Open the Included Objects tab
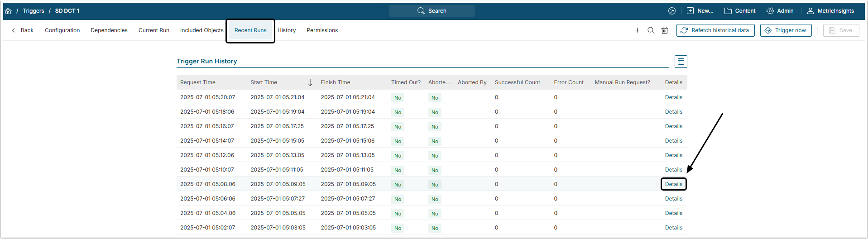The width and height of the screenshot is (868, 239). 201,30
